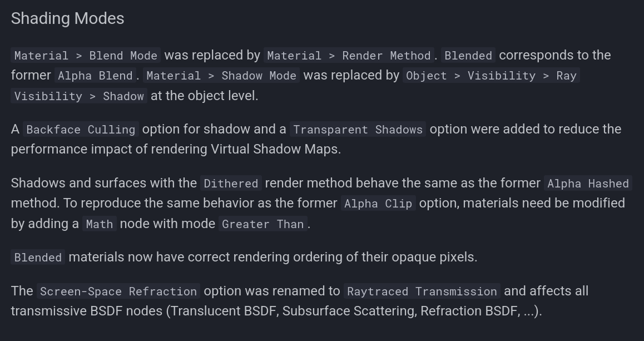Click "Blended" before "materials now have"
Screen dimensions: 644x341
tap(38, 258)
